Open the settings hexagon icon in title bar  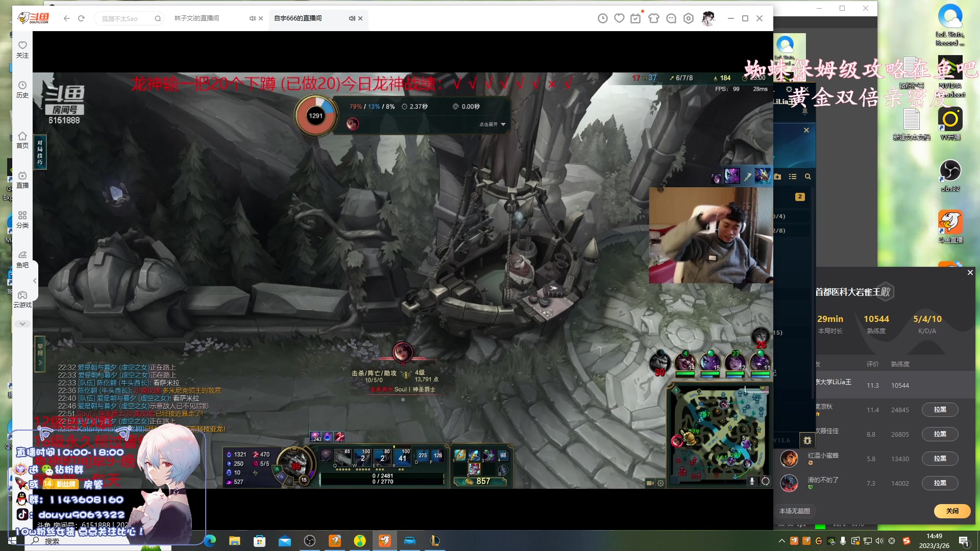click(x=689, y=18)
